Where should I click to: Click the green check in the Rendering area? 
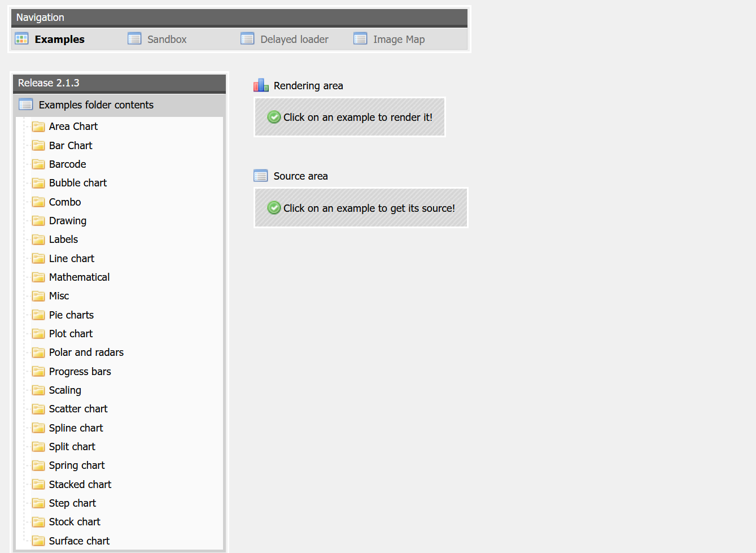tap(274, 117)
